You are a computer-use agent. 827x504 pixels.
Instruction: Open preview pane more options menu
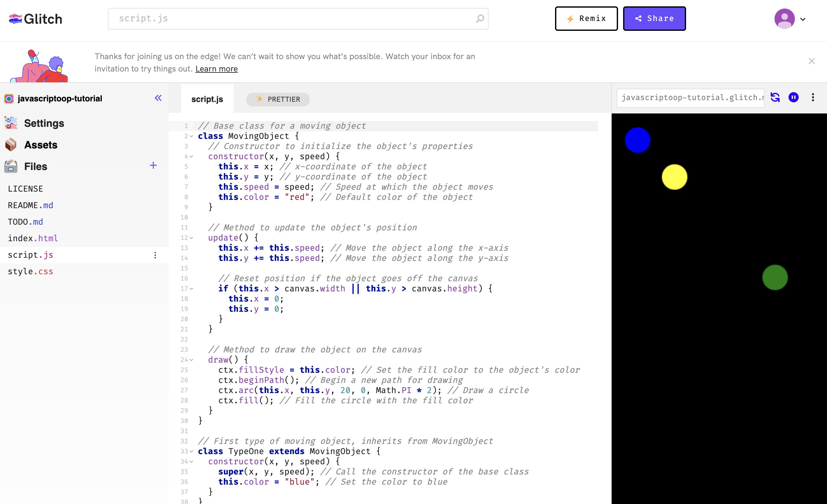click(x=813, y=97)
